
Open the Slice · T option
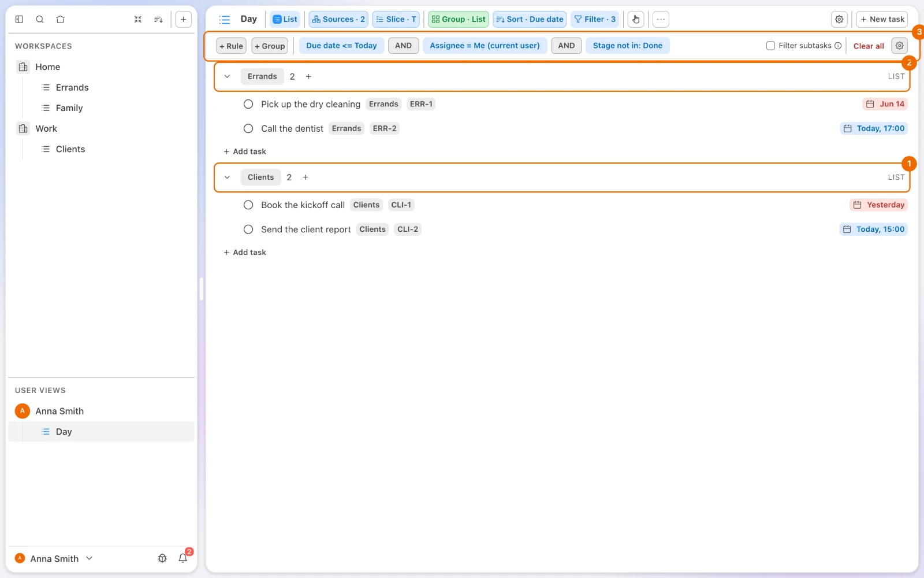(396, 19)
